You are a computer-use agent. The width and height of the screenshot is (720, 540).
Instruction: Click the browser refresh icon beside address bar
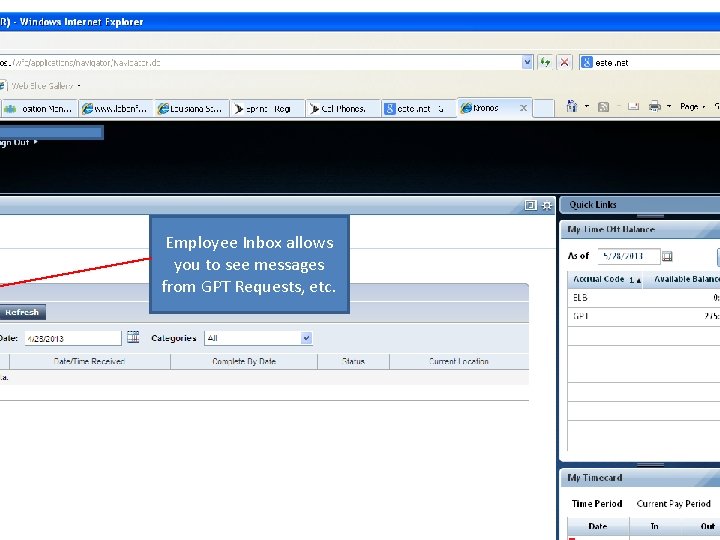545,62
